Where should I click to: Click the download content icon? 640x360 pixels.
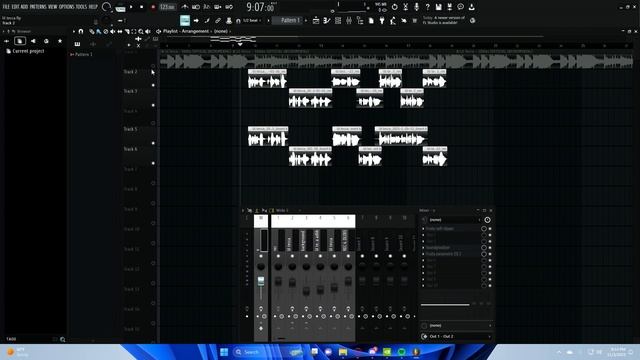pos(471,7)
